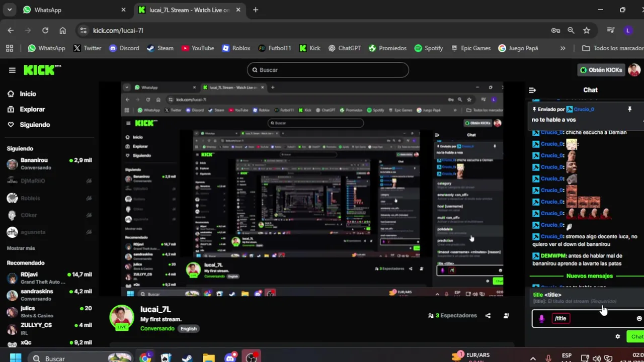This screenshot has height=362, width=644.
Task: Click the English language tag
Action: (x=189, y=329)
